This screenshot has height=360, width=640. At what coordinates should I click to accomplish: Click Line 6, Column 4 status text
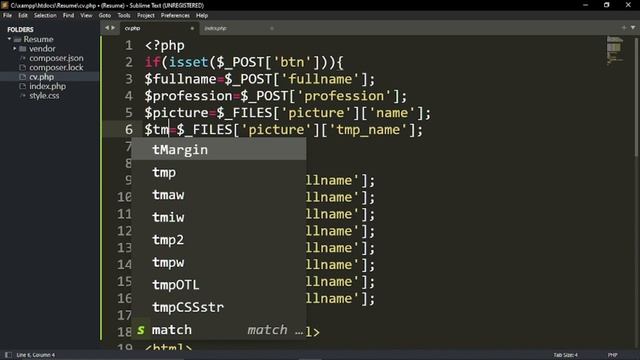[x=36, y=355]
